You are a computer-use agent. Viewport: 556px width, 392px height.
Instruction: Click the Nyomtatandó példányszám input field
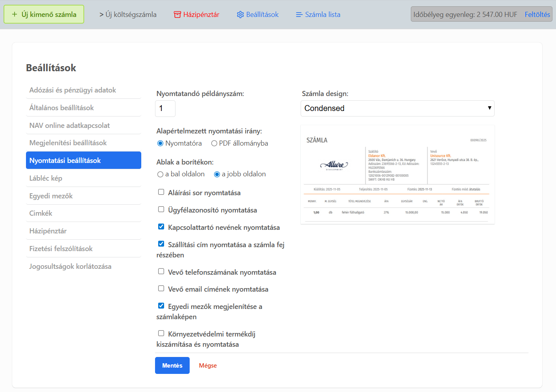165,109
